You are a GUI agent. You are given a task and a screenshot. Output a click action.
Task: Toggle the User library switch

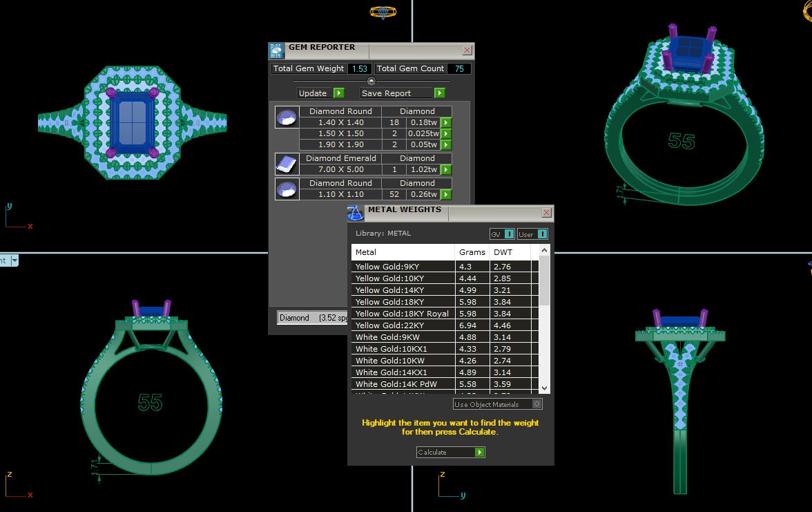click(x=543, y=234)
